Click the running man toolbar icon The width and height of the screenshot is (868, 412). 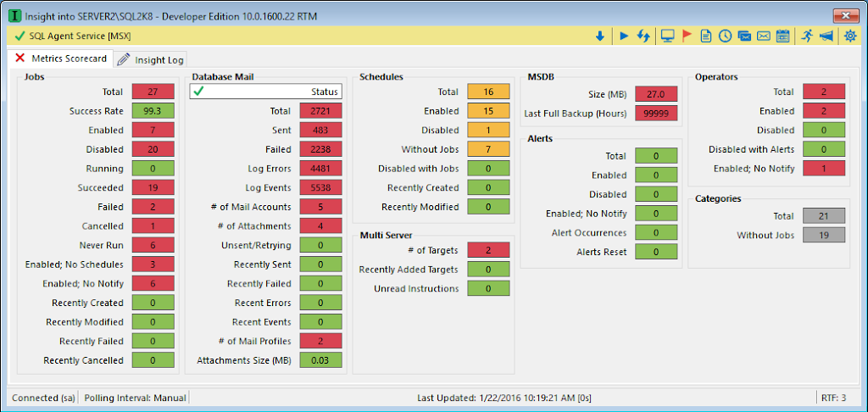(x=807, y=36)
